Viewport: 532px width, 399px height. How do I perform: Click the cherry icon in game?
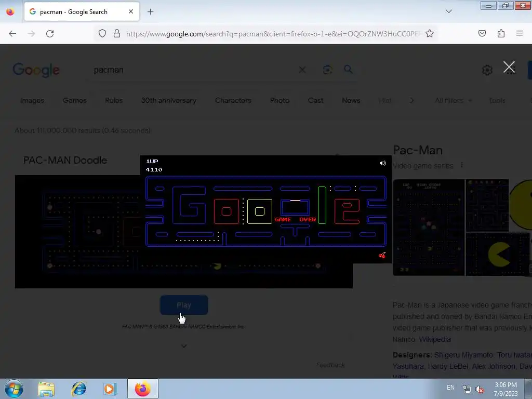382,255
